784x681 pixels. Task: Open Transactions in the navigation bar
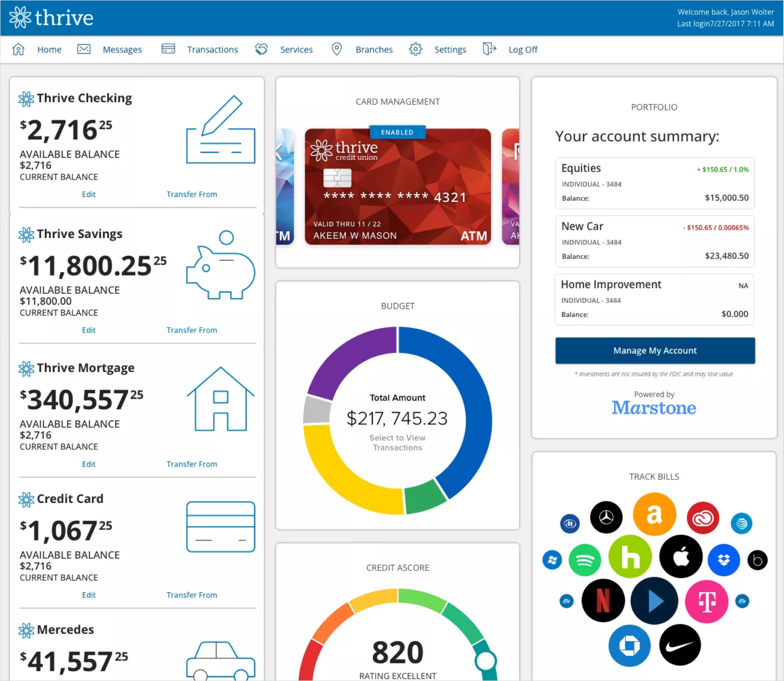(212, 49)
